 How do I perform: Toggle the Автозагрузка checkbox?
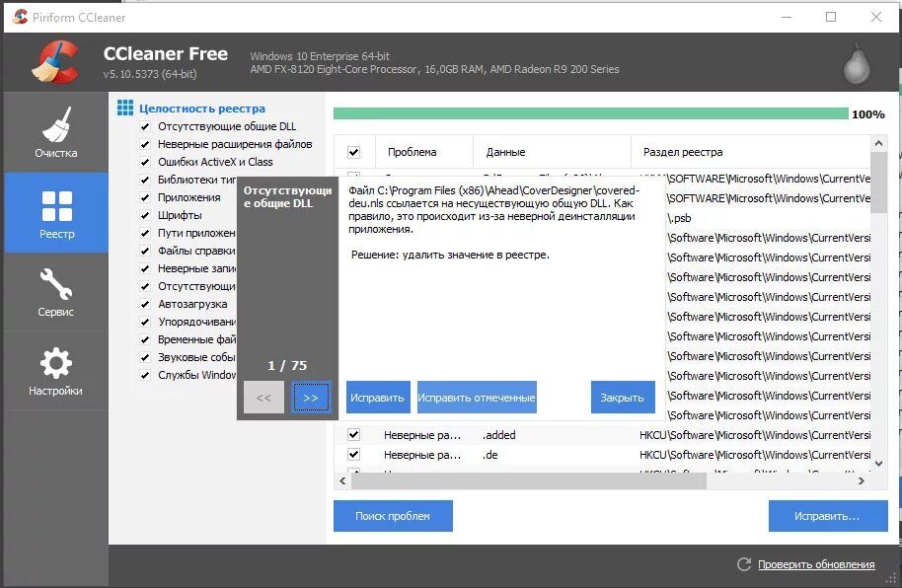(x=145, y=304)
